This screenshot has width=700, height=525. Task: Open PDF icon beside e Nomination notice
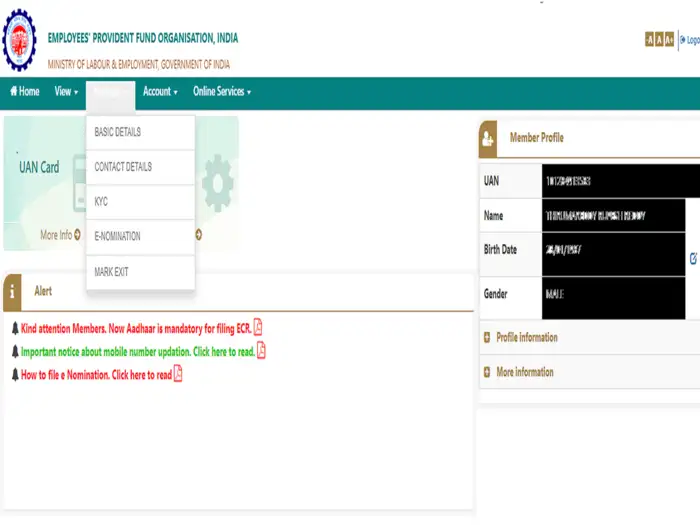click(178, 374)
